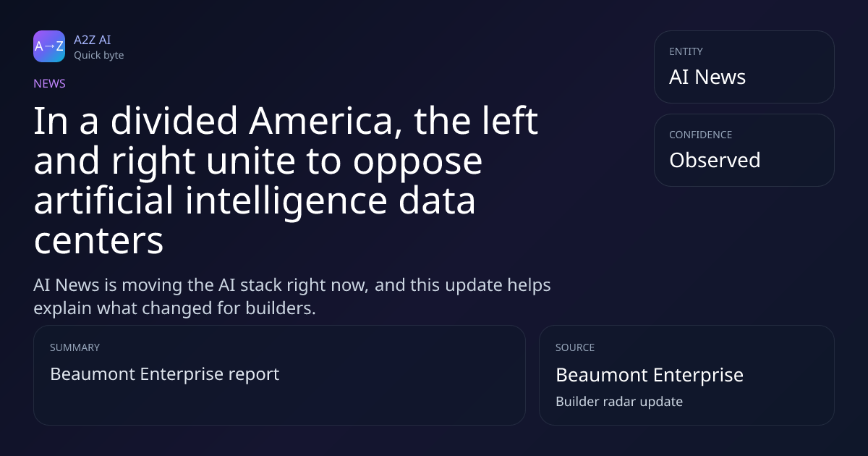Click the CONFIDENCE label text
Viewport: 868px width, 456px height.
pyautogui.click(x=700, y=135)
